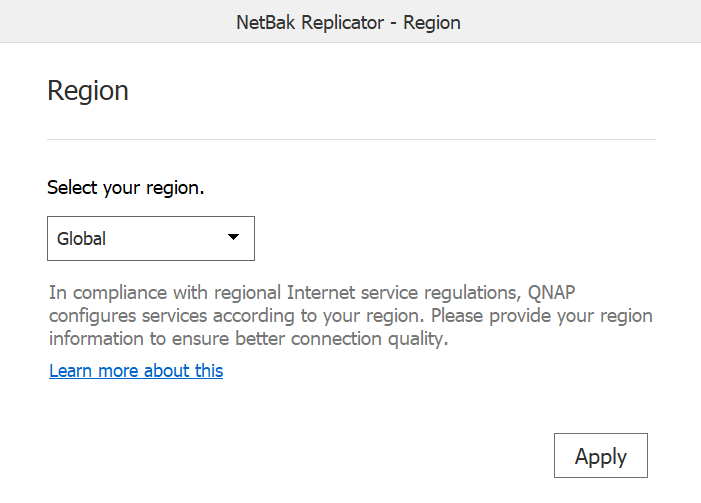Click the horizontal divider below Region heading
The height and width of the screenshot is (503, 701).
(351, 139)
